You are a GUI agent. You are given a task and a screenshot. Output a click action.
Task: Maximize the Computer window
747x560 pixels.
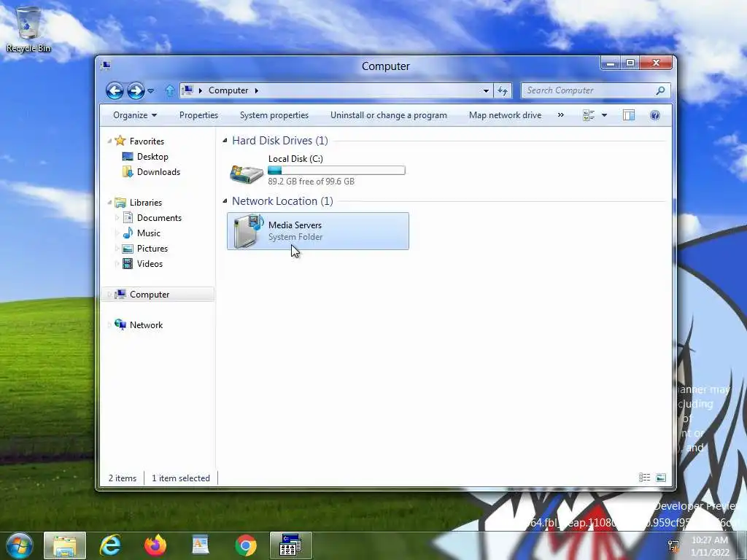(630, 63)
